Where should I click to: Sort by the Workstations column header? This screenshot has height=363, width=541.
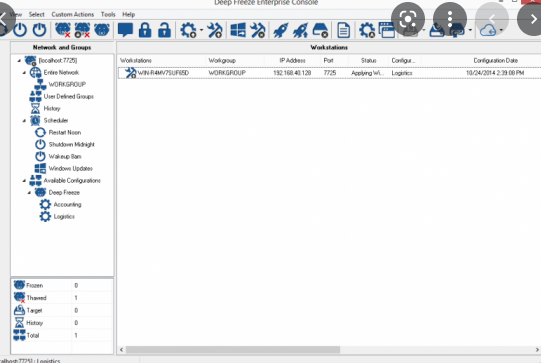(161, 60)
